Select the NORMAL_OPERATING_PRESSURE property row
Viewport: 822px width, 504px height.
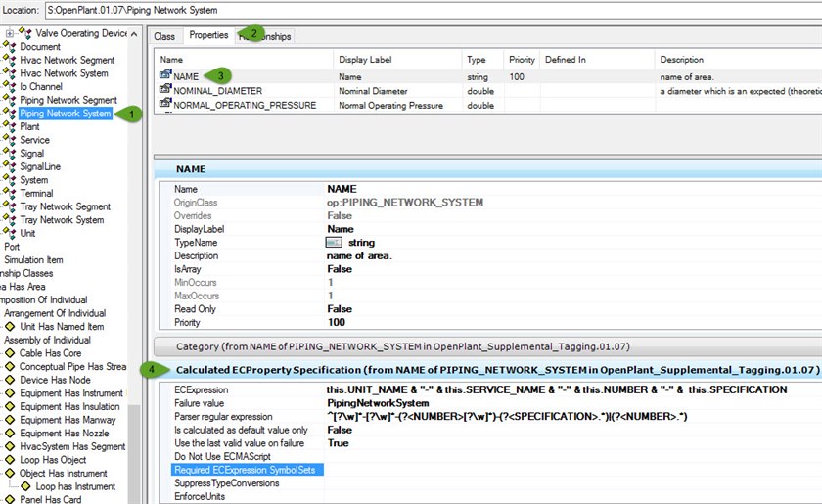coord(487,105)
